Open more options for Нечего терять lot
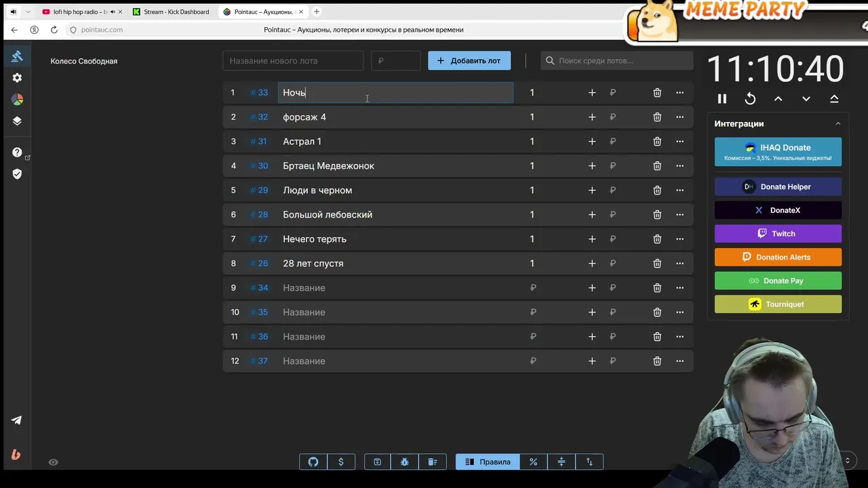 [x=679, y=239]
